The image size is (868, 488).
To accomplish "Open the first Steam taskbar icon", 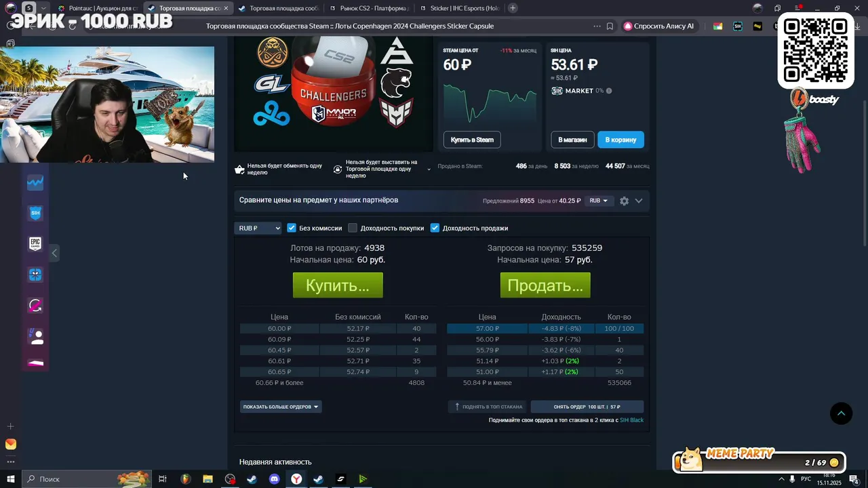I will pyautogui.click(x=252, y=479).
